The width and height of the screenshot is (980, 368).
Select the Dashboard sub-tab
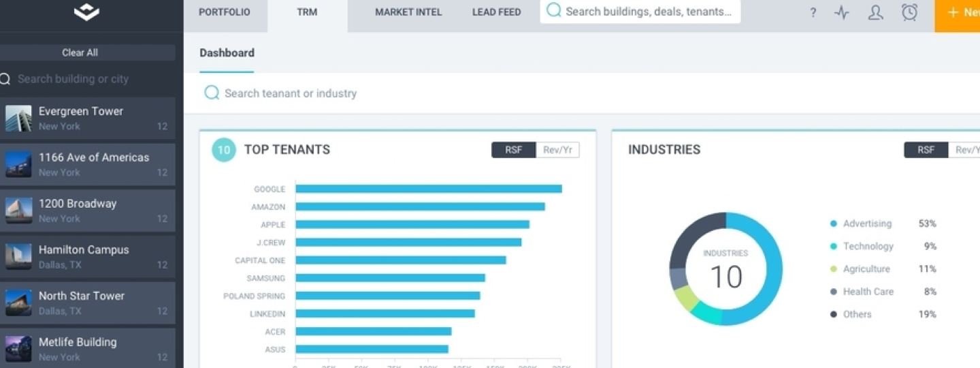pos(227,53)
